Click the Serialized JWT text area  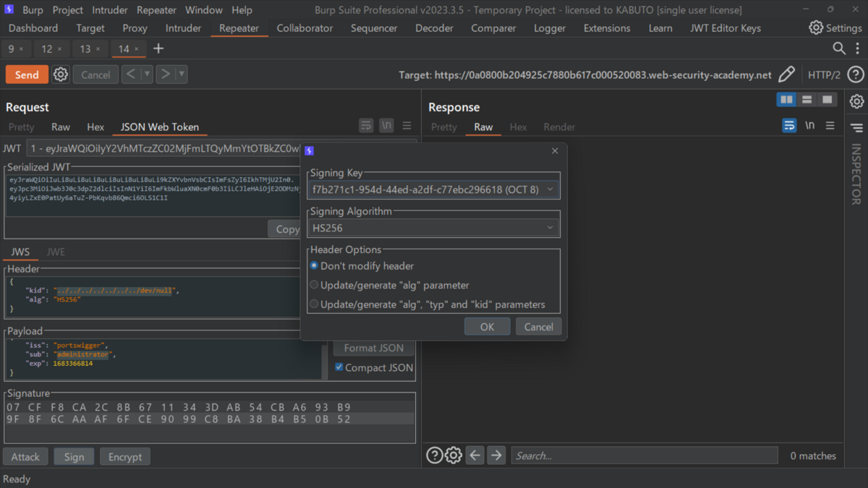153,195
